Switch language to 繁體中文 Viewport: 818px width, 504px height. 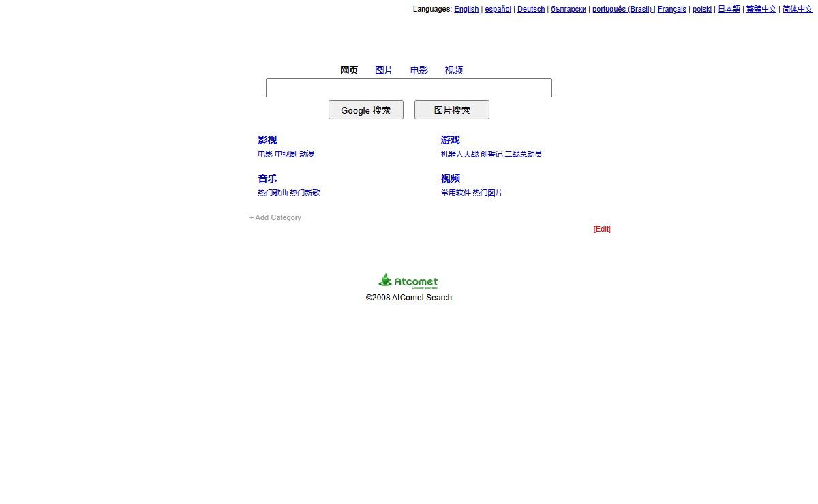coord(761,9)
